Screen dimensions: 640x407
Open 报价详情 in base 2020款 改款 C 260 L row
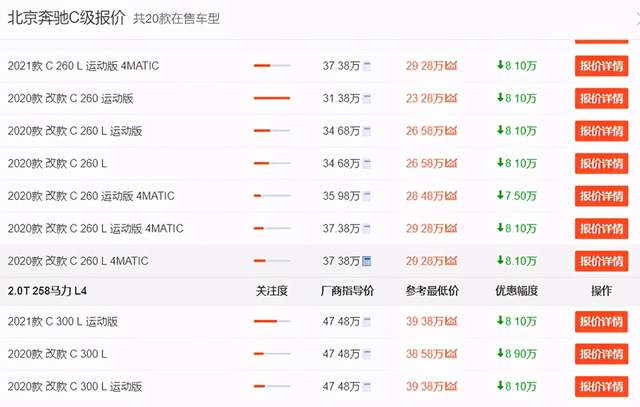click(x=601, y=164)
